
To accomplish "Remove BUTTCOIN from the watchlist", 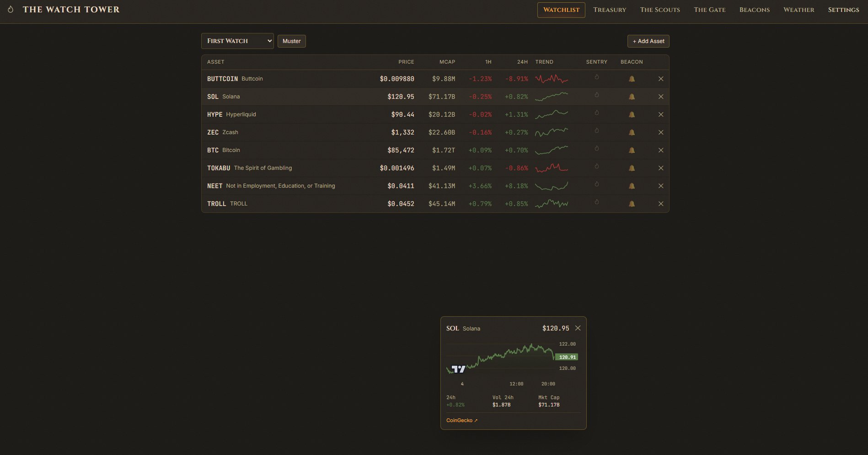I will pos(661,79).
